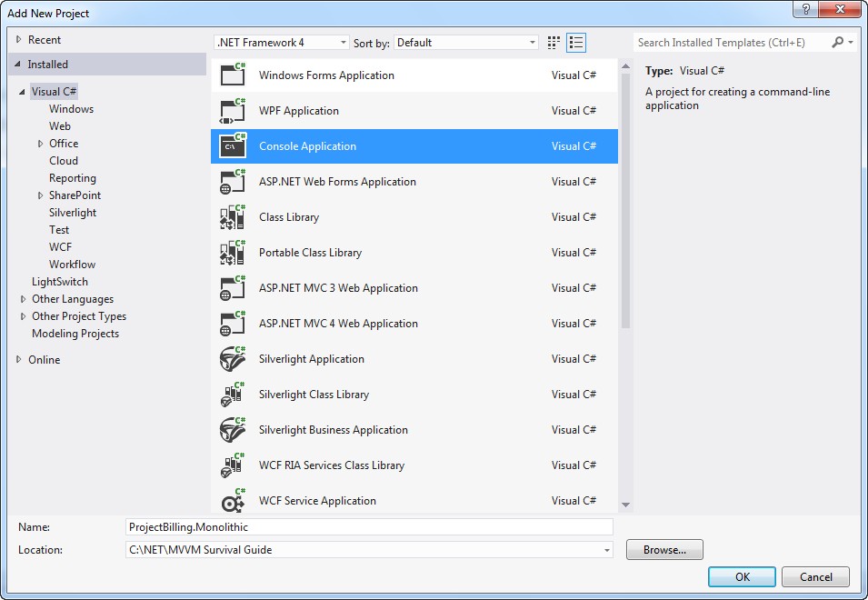
Task: Pick the Portable Class Library icon
Action: [x=233, y=252]
